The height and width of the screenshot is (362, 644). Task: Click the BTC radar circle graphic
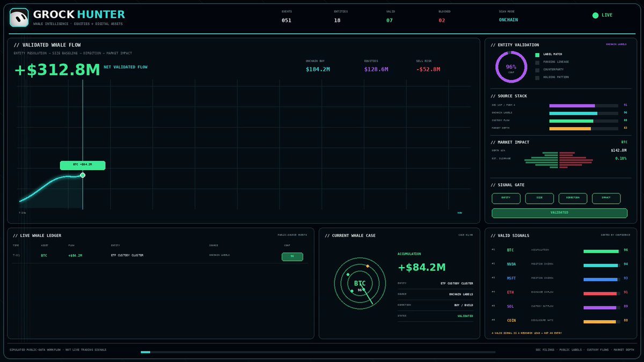coord(360,283)
